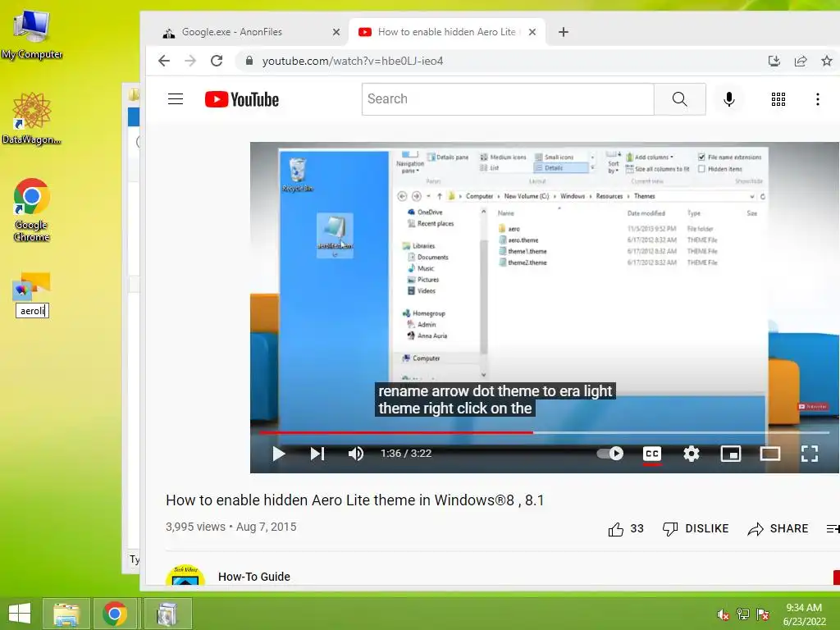Viewport: 840px width, 630px height.
Task: Bookmark this page with star icon
Action: 827,61
